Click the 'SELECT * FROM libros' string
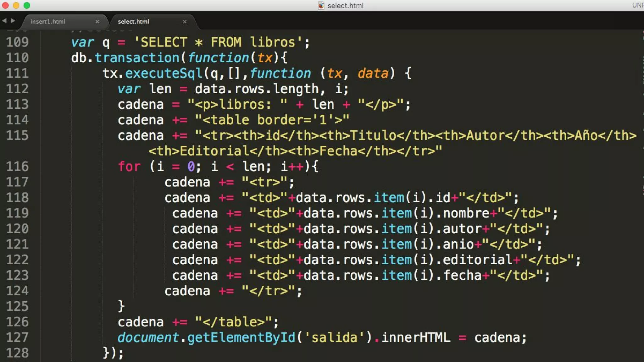 pyautogui.click(x=218, y=42)
